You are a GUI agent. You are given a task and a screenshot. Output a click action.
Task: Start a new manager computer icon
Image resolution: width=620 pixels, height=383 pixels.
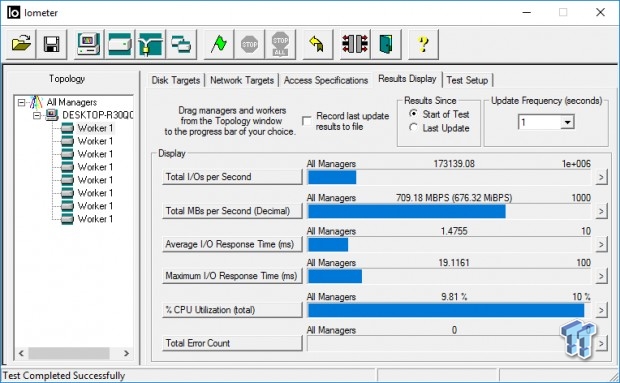[89, 44]
